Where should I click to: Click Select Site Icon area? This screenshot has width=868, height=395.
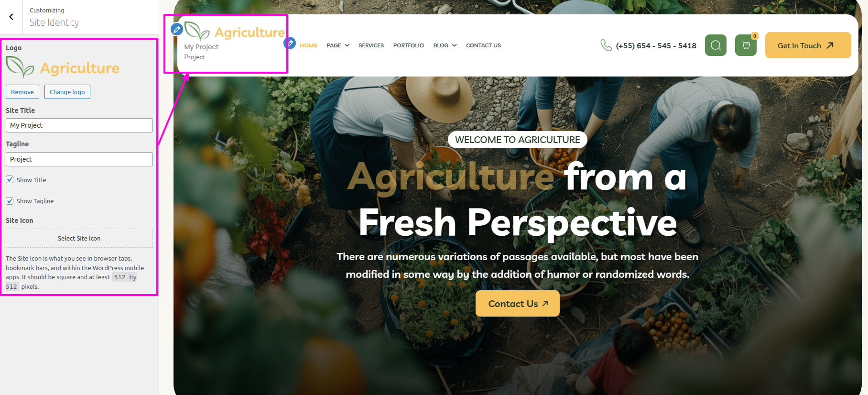click(x=79, y=238)
